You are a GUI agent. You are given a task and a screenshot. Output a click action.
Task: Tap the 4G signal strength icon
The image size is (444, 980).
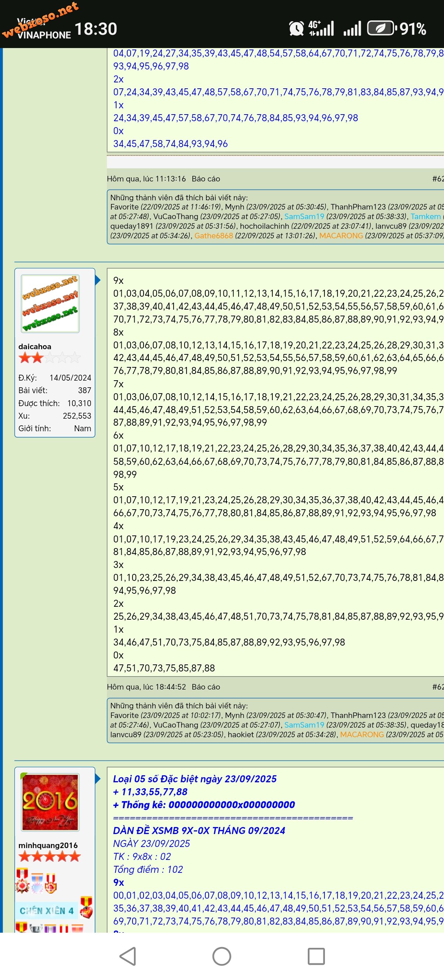(321, 28)
